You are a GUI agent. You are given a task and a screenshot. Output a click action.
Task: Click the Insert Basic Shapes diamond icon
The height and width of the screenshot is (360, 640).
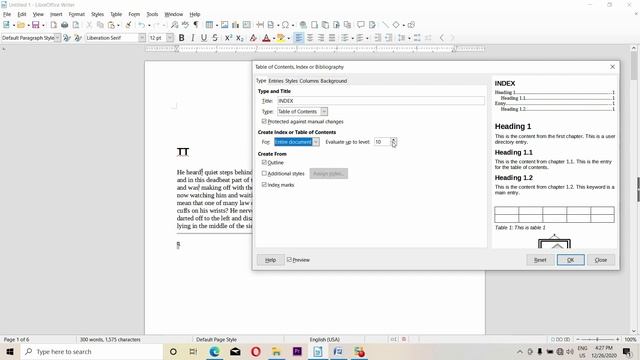(x=396, y=25)
